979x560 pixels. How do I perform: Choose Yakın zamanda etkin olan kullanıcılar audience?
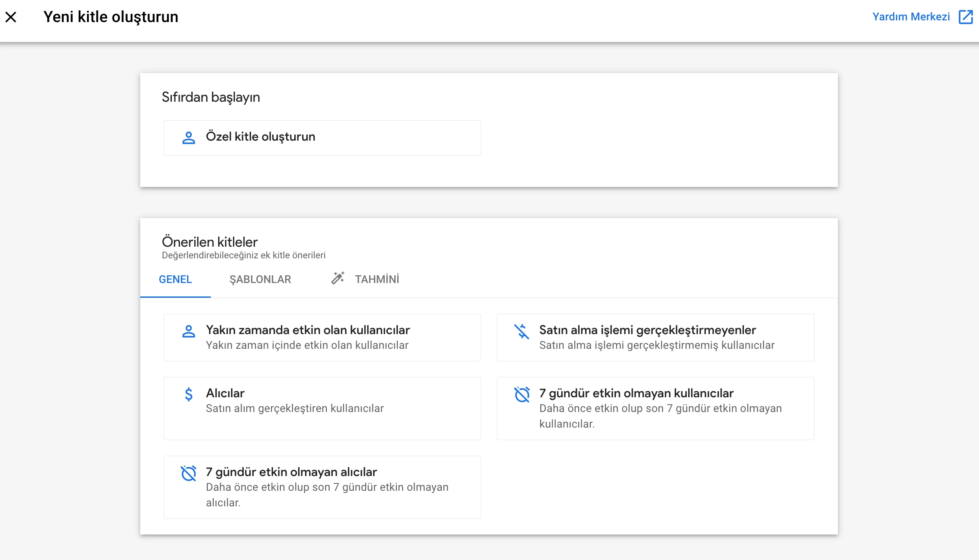pyautogui.click(x=322, y=338)
